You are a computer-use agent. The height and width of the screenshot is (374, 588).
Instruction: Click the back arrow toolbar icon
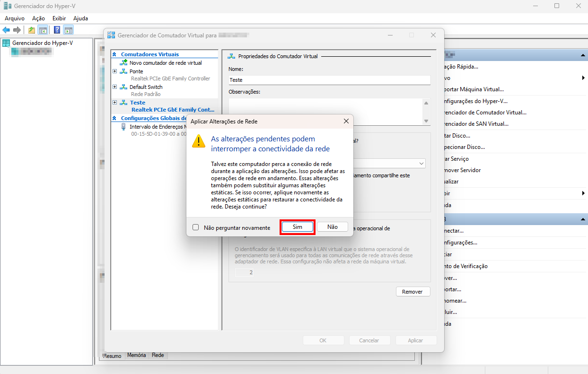point(6,30)
